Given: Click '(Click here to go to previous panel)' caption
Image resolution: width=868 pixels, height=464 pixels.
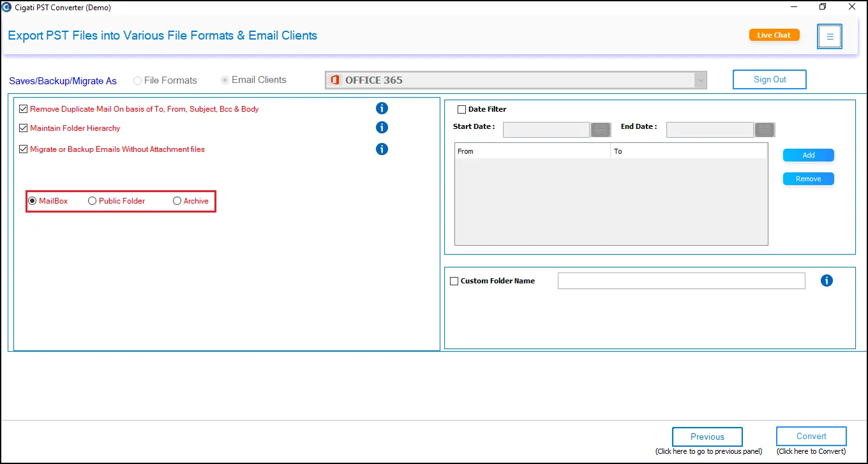Looking at the screenshot, I should click(x=708, y=451).
